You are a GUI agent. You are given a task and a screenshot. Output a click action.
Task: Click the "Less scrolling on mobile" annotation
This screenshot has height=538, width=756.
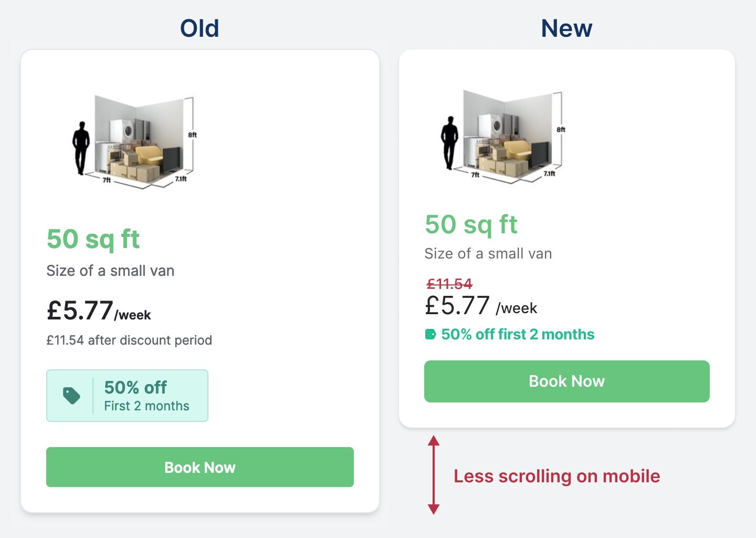(x=556, y=477)
